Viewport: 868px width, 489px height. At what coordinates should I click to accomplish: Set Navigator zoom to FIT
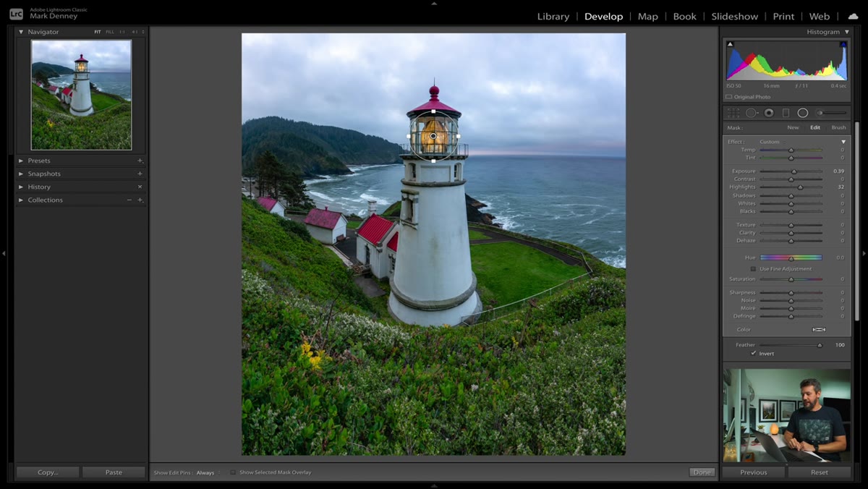(x=98, y=32)
